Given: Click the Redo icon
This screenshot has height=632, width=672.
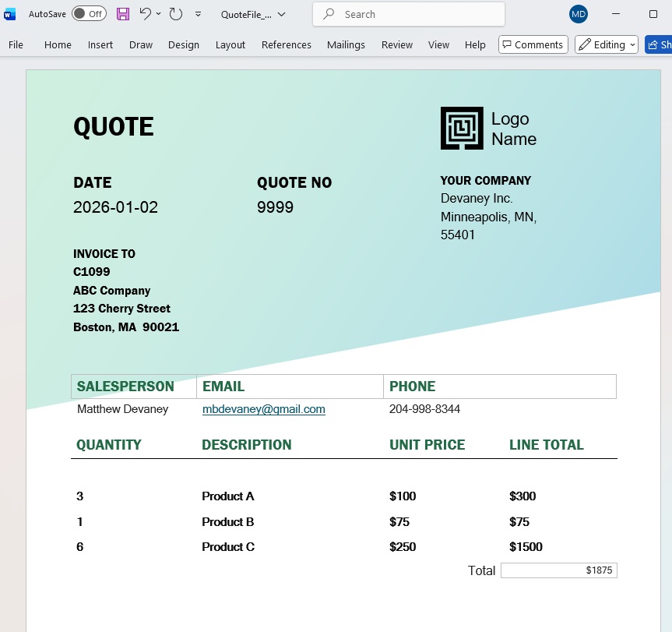Looking at the screenshot, I should pos(175,14).
